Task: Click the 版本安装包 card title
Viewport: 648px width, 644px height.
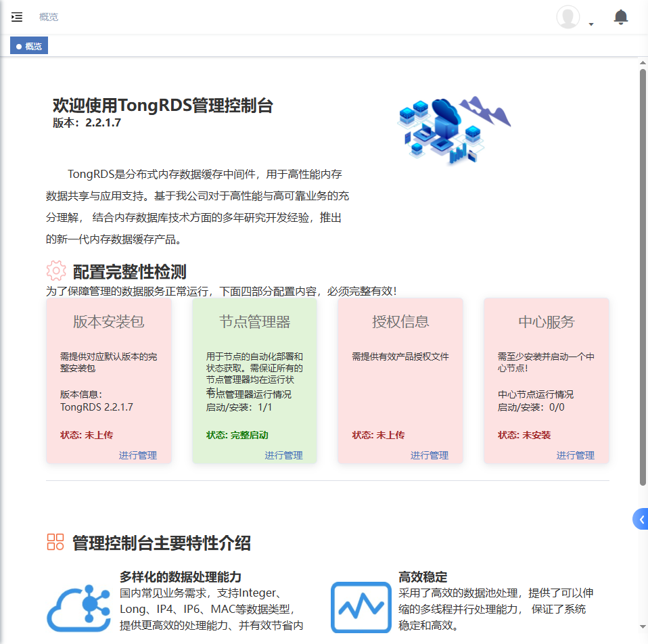Action: pos(109,321)
